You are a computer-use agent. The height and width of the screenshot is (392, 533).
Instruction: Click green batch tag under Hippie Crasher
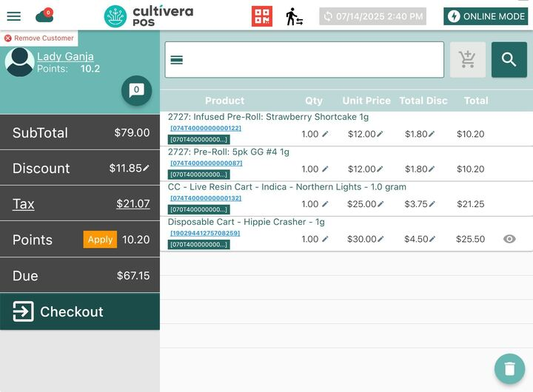[198, 244]
